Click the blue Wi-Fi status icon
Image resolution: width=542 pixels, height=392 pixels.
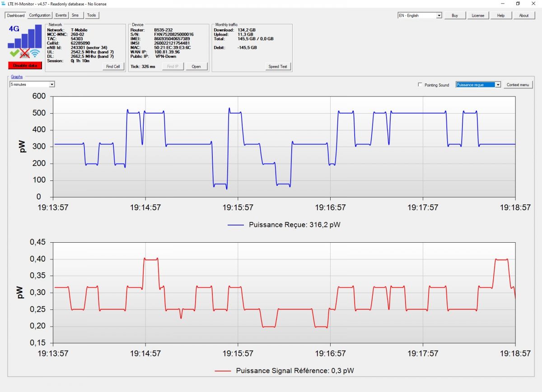(36, 54)
